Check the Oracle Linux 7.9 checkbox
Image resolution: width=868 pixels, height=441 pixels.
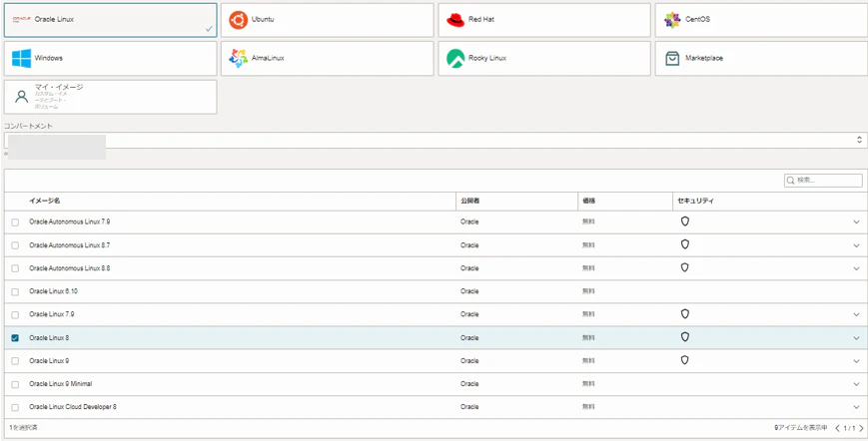click(x=15, y=315)
